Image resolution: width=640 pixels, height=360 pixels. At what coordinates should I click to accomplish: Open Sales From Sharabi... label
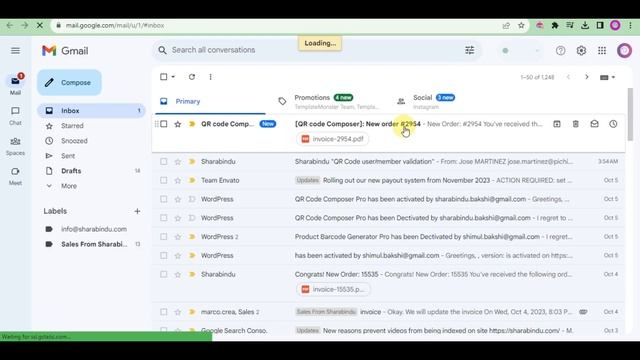tap(94, 244)
